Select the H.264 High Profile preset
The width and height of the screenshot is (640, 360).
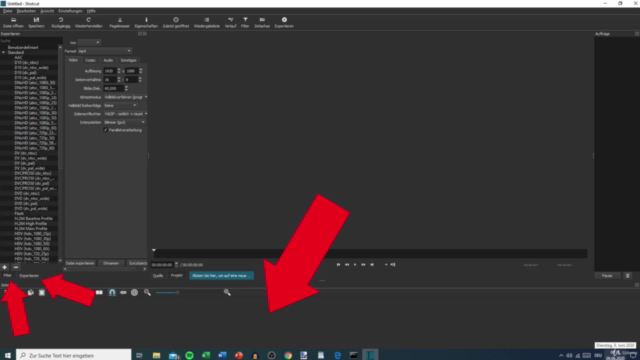pos(31,224)
